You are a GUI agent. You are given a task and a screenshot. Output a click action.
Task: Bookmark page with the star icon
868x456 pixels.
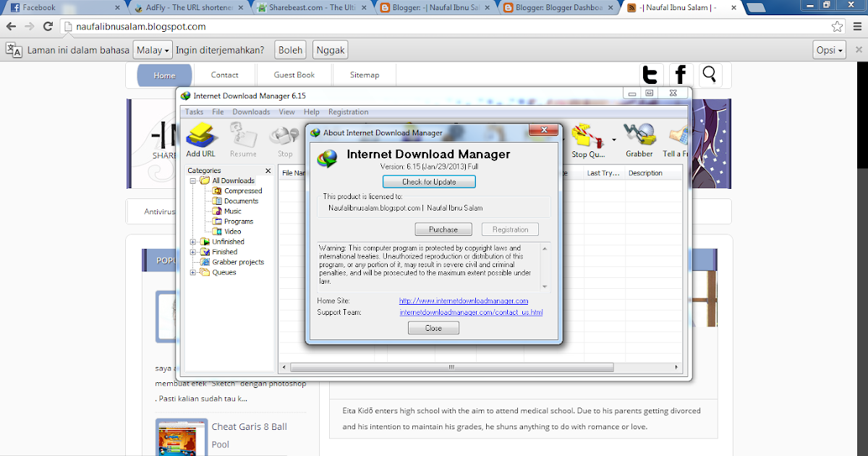[x=837, y=27]
